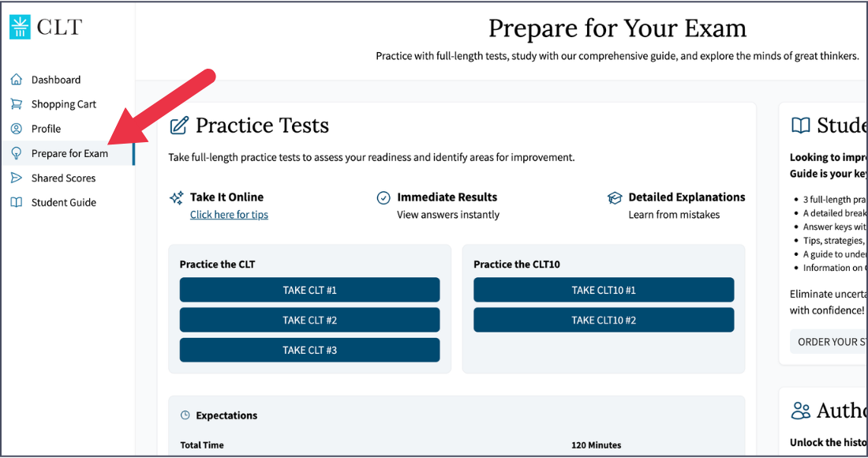
Task: Click the people icon in lower right card
Action: (x=800, y=411)
